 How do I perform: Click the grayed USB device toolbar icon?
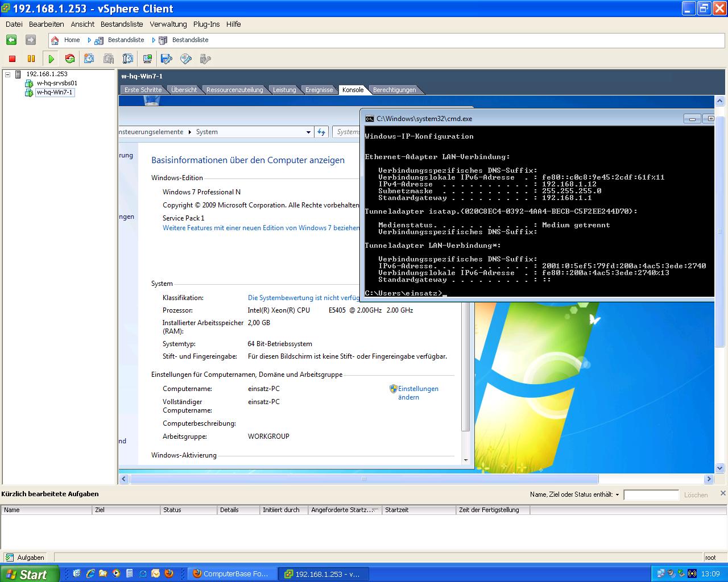(205, 59)
